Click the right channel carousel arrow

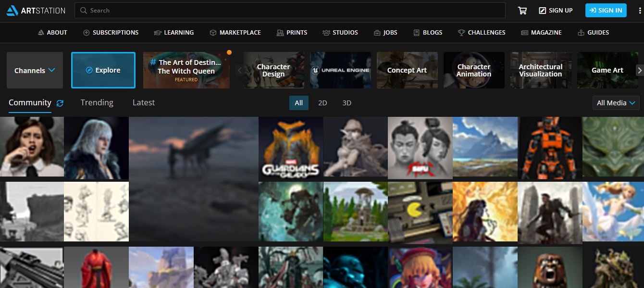tap(640, 70)
